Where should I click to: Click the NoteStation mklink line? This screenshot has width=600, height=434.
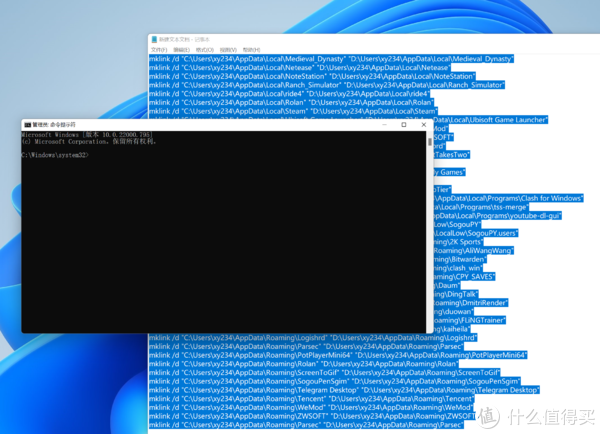pyautogui.click(x=312, y=77)
